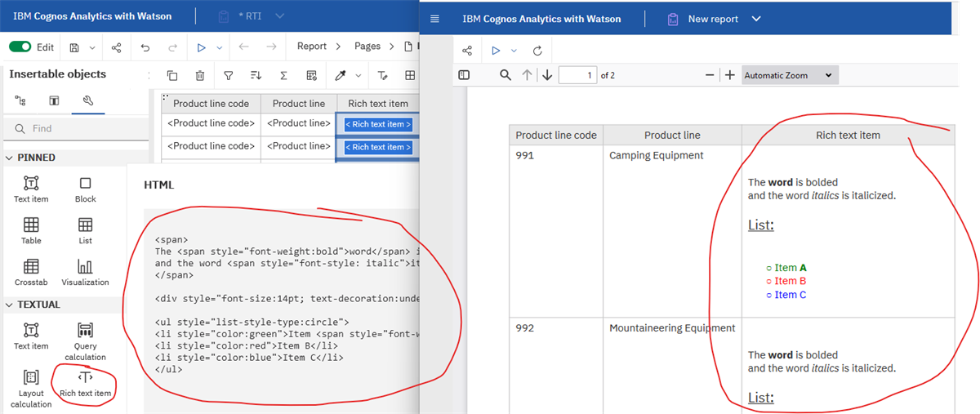Screen dimensions: 980x414
Task: Select Text item under TEXTUAL
Action: tap(31, 336)
